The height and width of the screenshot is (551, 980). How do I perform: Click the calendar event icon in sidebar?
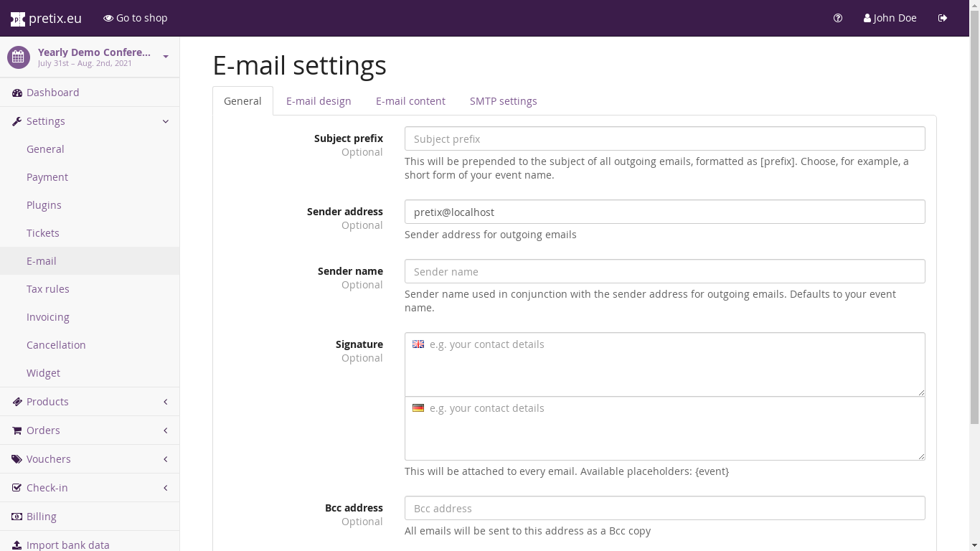coord(19,57)
